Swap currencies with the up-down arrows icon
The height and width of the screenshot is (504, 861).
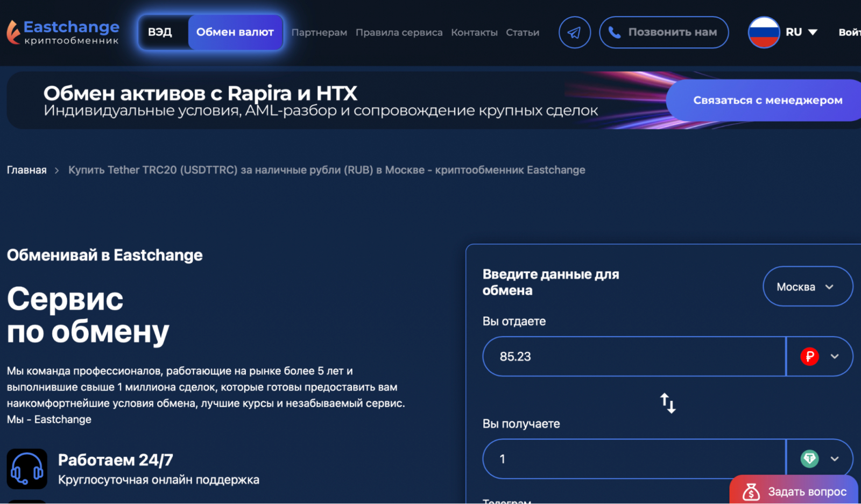click(x=668, y=403)
